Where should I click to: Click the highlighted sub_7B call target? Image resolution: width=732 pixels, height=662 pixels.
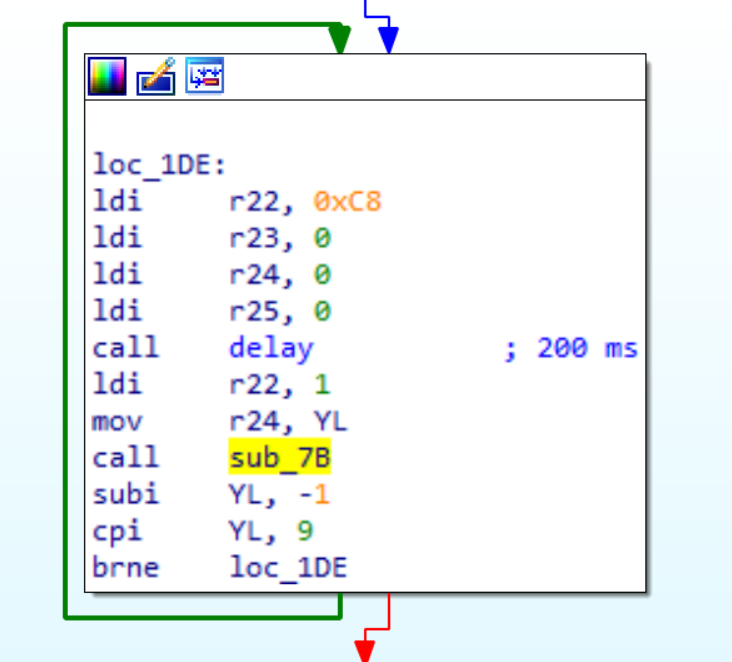coord(280,457)
